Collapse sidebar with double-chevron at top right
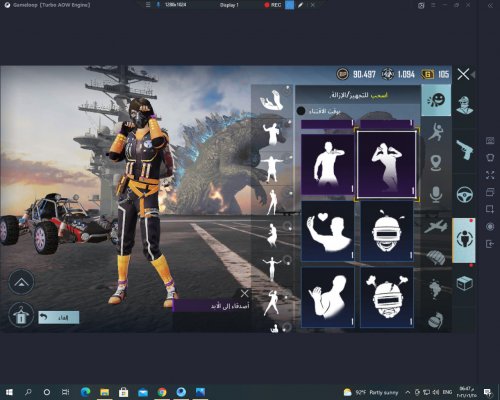This screenshot has height=400, width=500. click(490, 5)
